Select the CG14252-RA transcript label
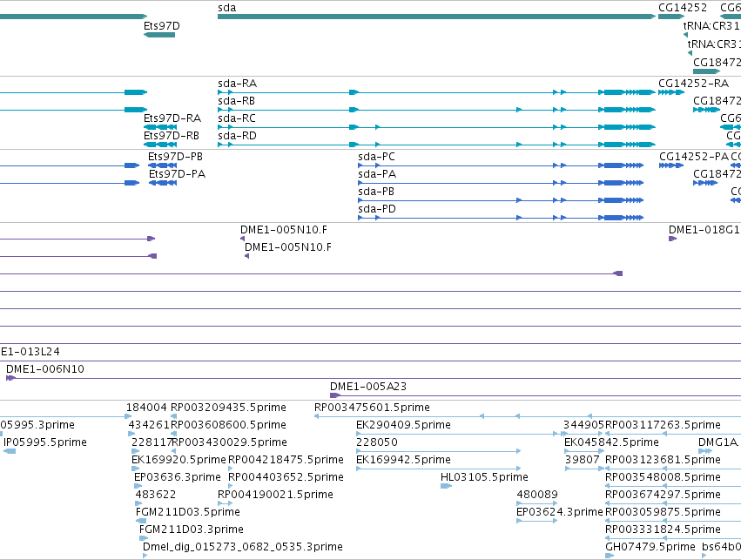This screenshot has height=560, width=741. coord(694,84)
